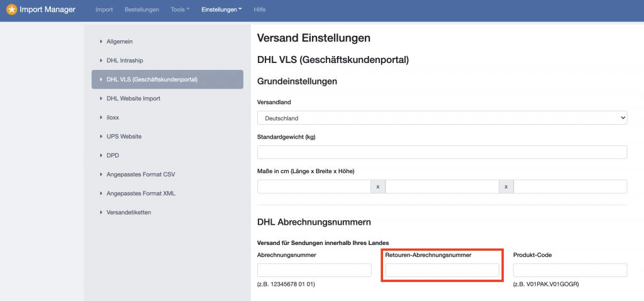Select DHL Intraship in the sidebar
The image size is (644, 301).
125,60
